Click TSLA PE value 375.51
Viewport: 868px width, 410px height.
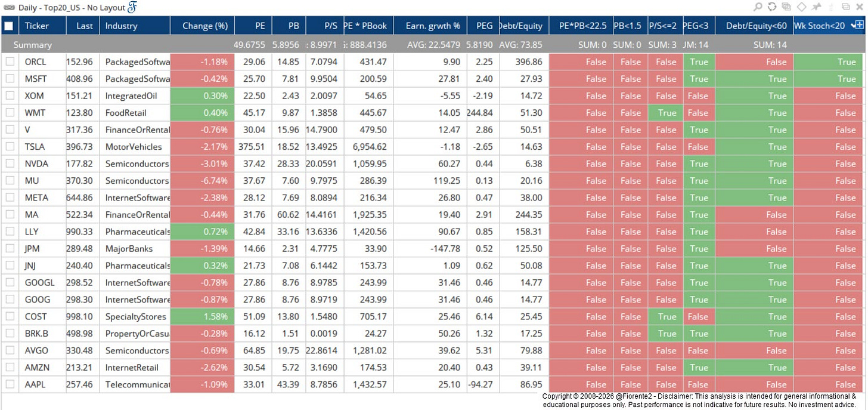pos(253,147)
